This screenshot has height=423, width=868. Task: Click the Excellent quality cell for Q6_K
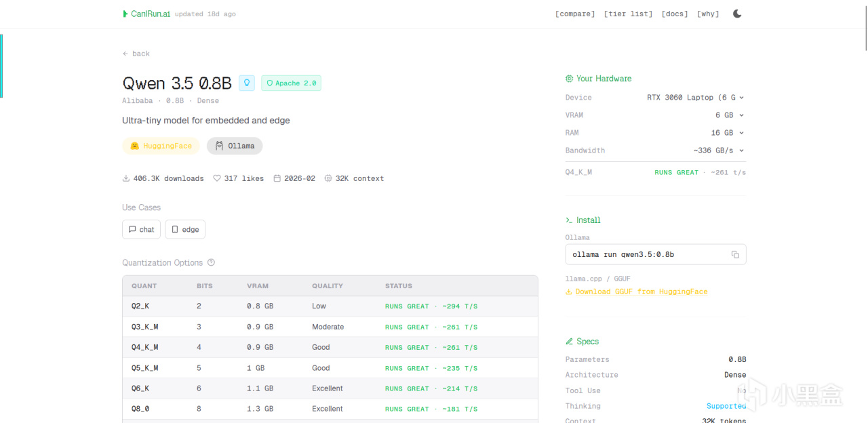click(328, 388)
